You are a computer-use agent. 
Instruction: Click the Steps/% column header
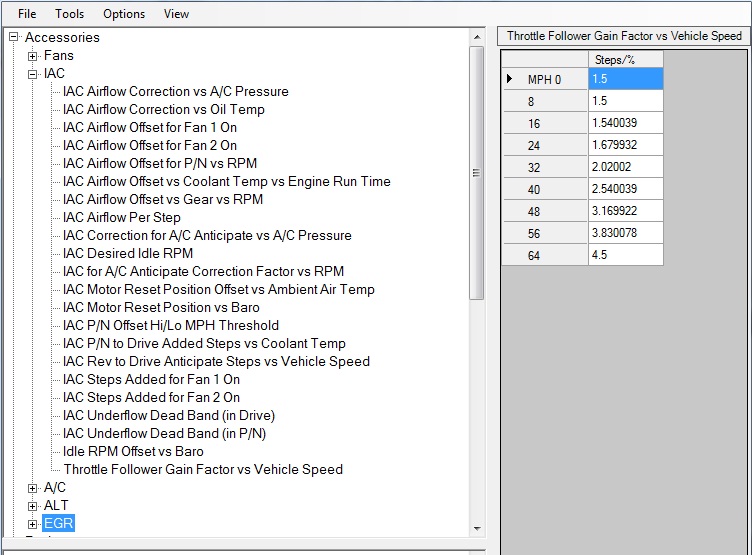click(625, 59)
